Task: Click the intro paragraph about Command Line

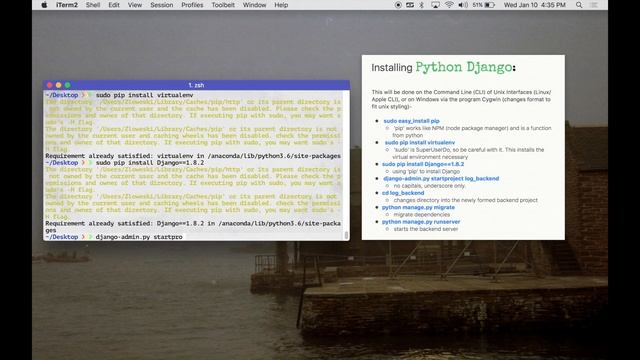Action: pyautogui.click(x=461, y=99)
